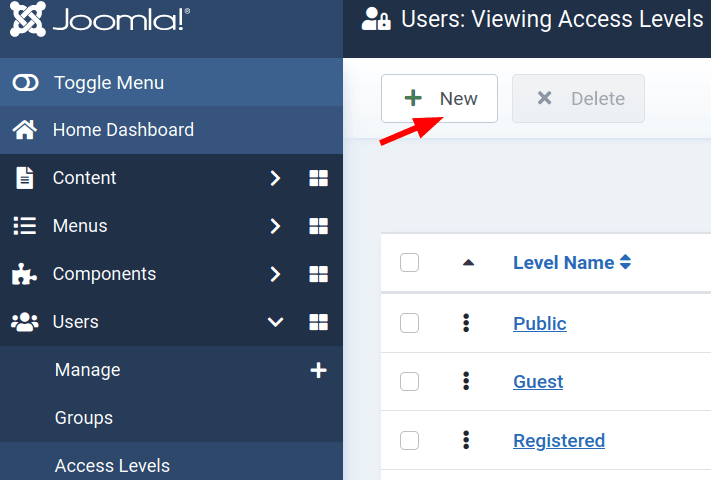Toggle Menu sidebar collapse

click(x=108, y=83)
